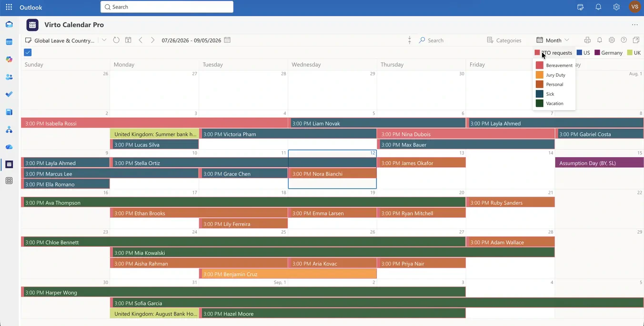Image resolution: width=644 pixels, height=326 pixels.
Task: Open the Outlook Calendar sidebar icon
Action: click(9, 42)
